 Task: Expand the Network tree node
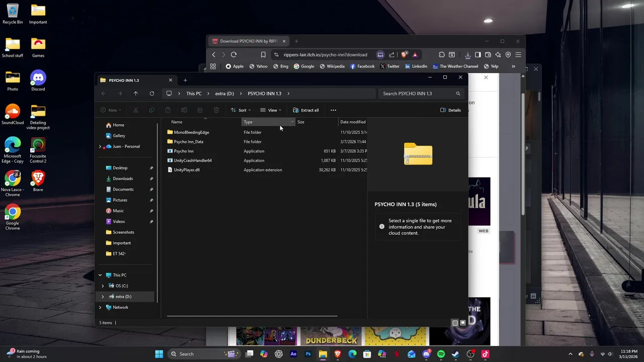100,307
